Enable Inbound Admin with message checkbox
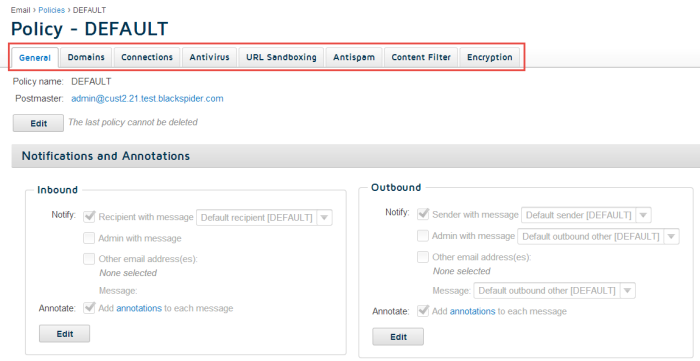The height and width of the screenshot is (361, 700). point(89,238)
